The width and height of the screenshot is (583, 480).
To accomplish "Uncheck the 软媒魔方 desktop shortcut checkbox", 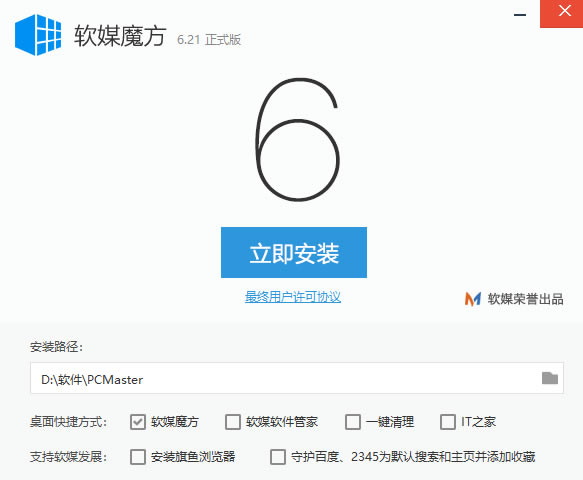I will tap(138, 422).
